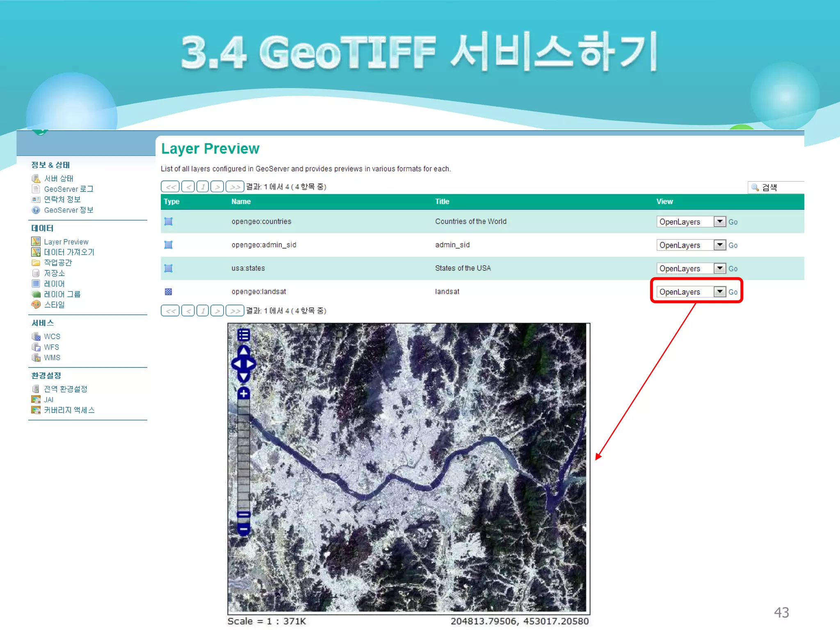This screenshot has height=630, width=840.
Task: Pan the map up with arrow
Action: (244, 351)
